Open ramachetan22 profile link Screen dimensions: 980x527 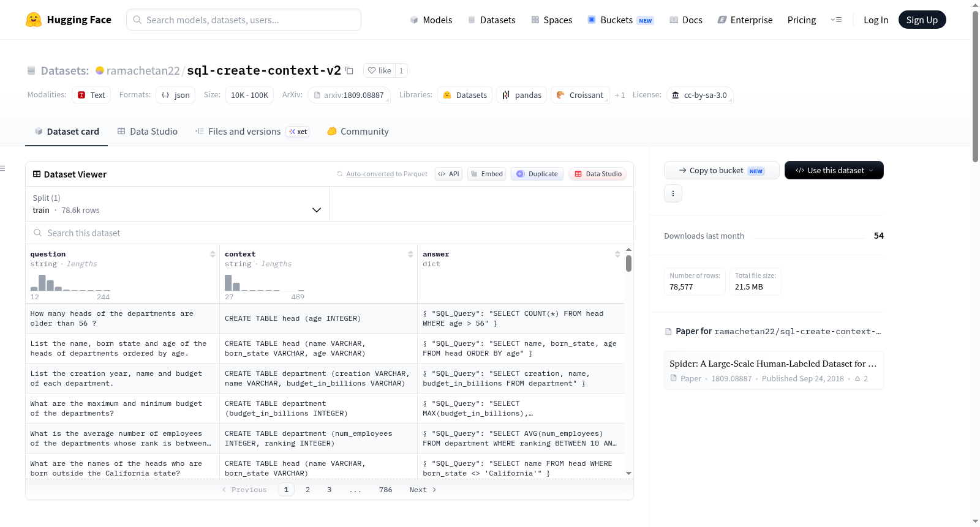[143, 70]
